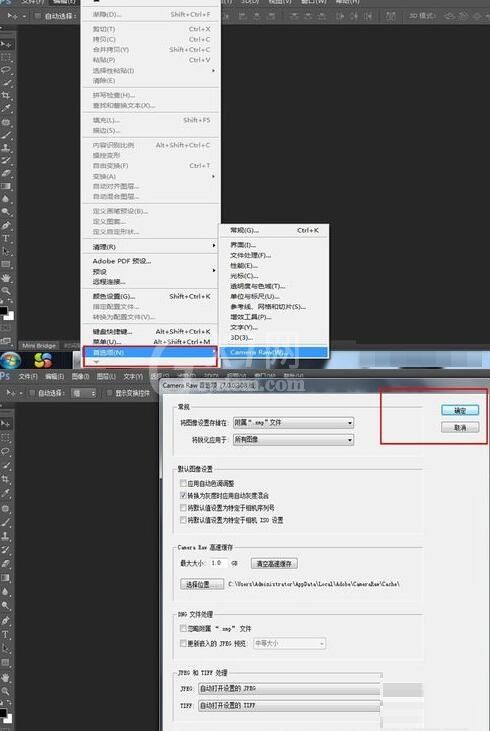Select the Eraser tool behind the Camera Raw dialog

6,564
